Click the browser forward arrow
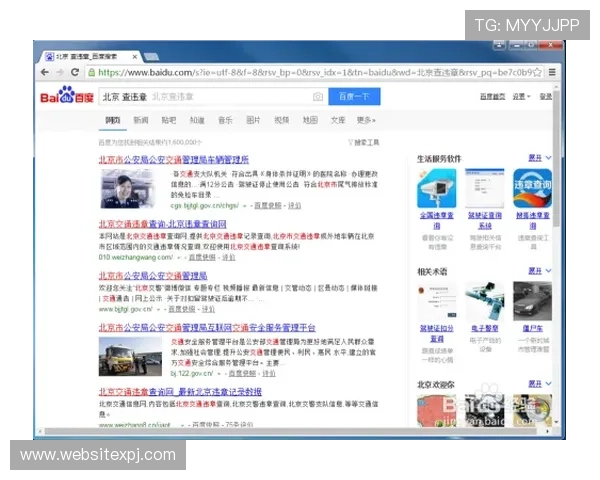The width and height of the screenshot is (600, 480). click(60, 72)
